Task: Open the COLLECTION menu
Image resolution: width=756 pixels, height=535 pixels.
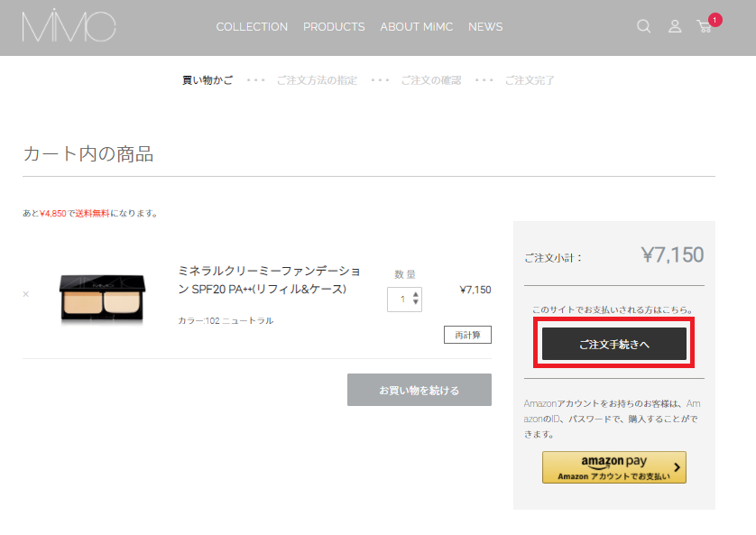Action: click(x=252, y=27)
